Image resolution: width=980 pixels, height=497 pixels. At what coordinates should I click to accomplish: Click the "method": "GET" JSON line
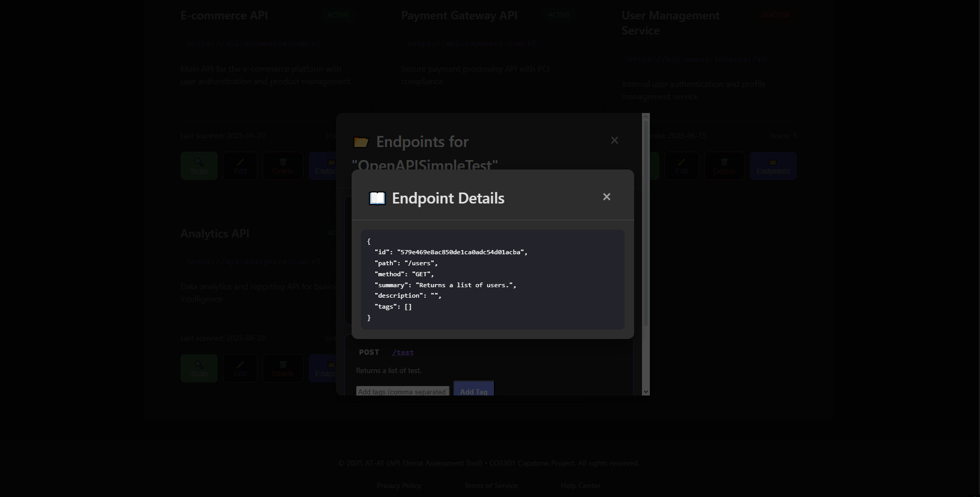coord(404,274)
